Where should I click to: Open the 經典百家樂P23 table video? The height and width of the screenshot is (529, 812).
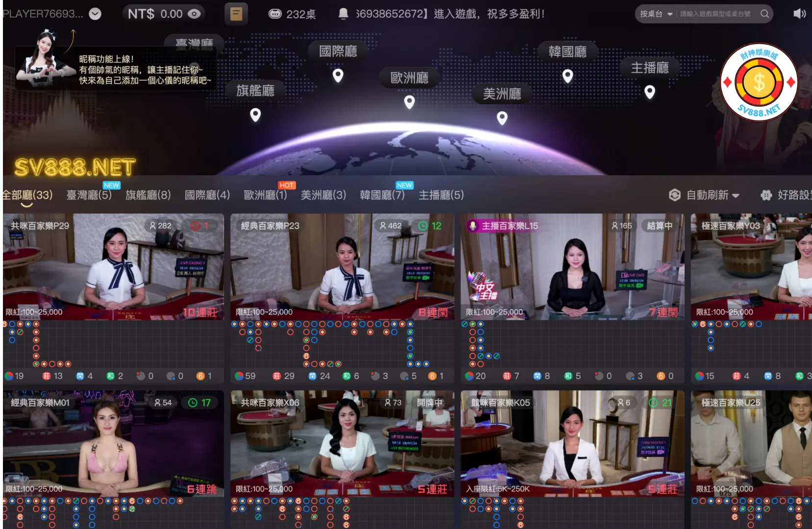342,266
